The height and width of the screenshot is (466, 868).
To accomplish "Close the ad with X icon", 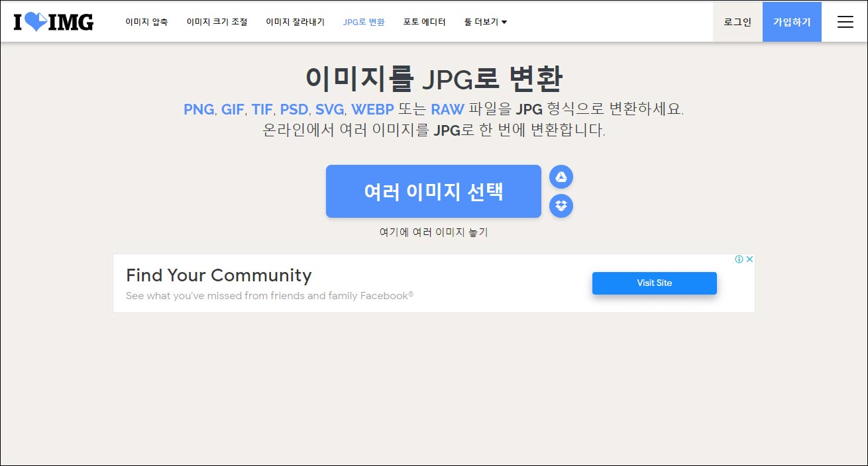I will tap(749, 259).
